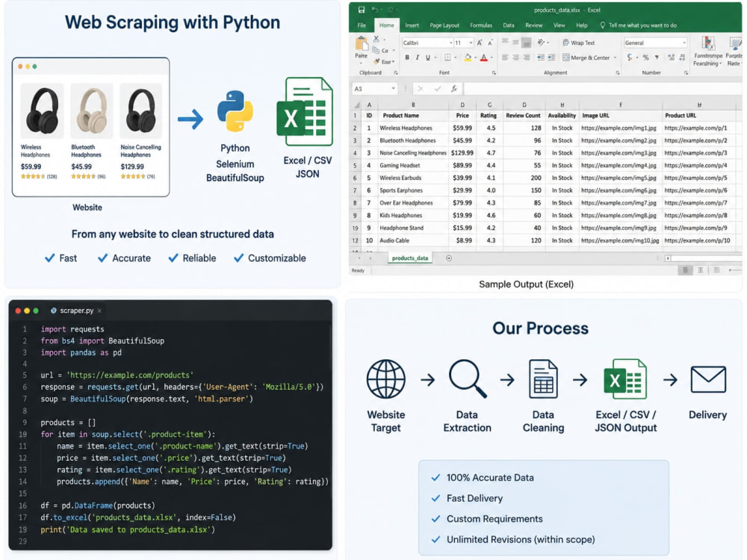The image size is (747, 560).
Task: Click the Increase Indent icon
Action: [x=551, y=57]
